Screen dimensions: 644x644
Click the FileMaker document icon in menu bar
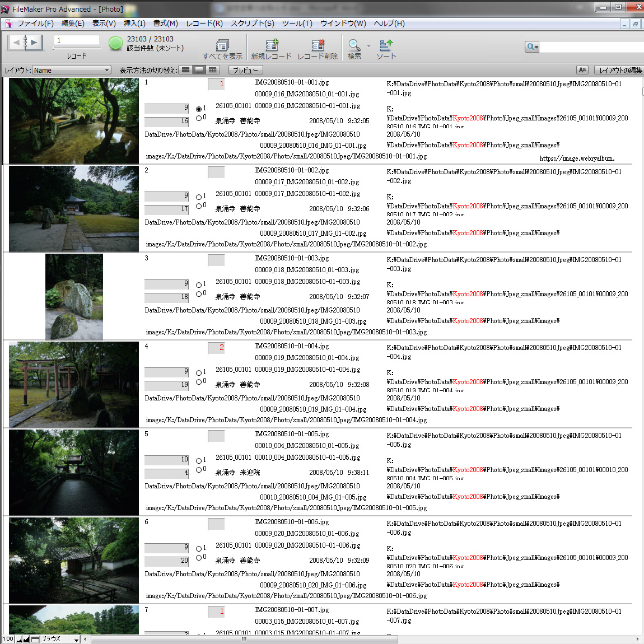click(x=8, y=24)
